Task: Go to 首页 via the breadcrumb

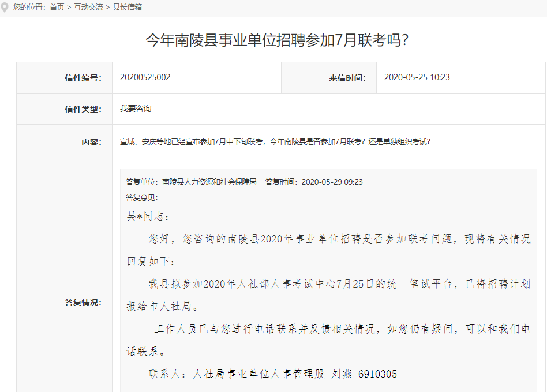Action: [57, 8]
